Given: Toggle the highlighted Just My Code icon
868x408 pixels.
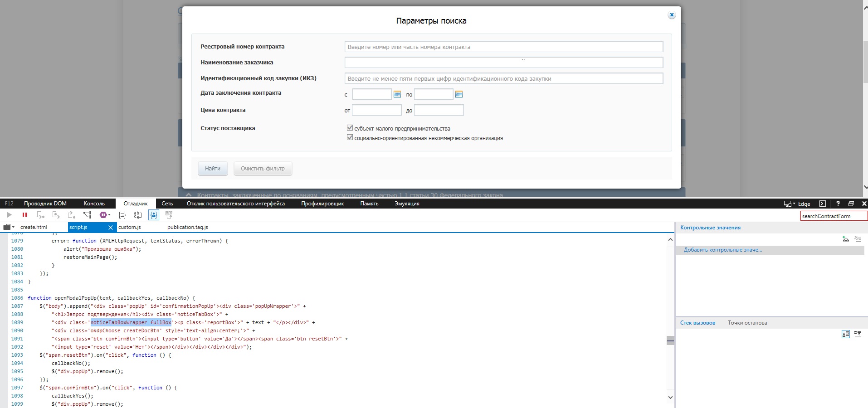Looking at the screenshot, I should (154, 215).
